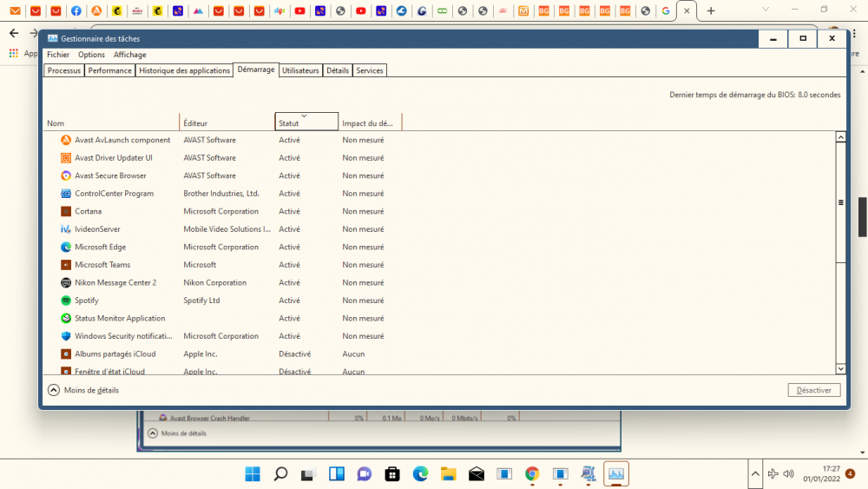Screen dimensions: 868x489
Task: Open Task View from the taskbar
Action: tap(308, 474)
